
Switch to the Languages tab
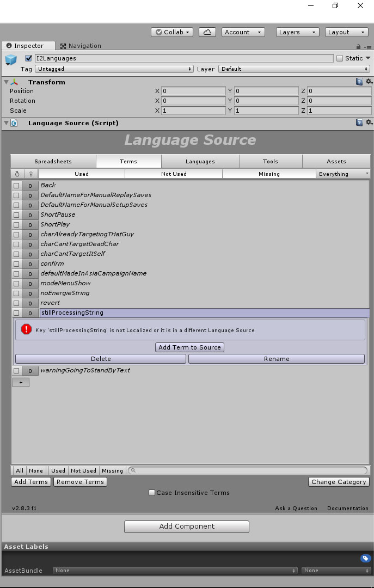200,161
